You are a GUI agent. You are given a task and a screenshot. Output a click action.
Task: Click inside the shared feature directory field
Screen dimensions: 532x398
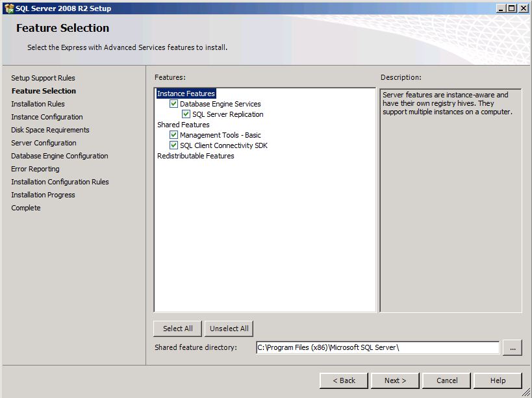pos(377,347)
